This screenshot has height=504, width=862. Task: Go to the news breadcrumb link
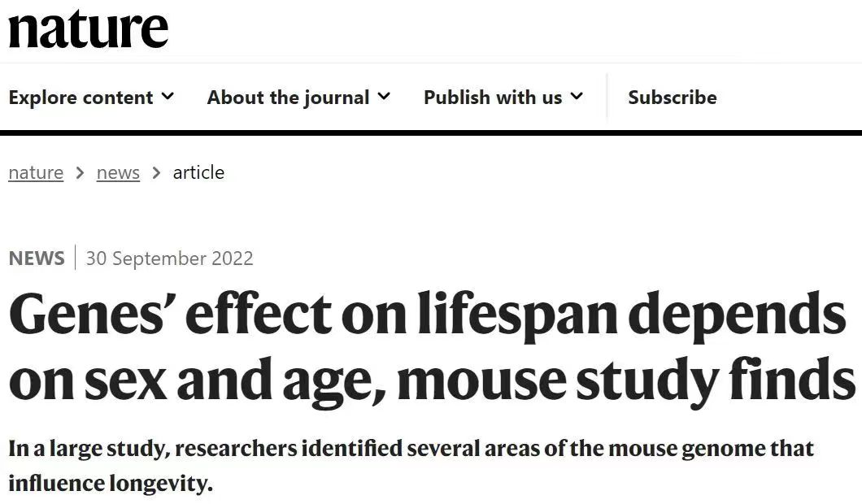[118, 172]
